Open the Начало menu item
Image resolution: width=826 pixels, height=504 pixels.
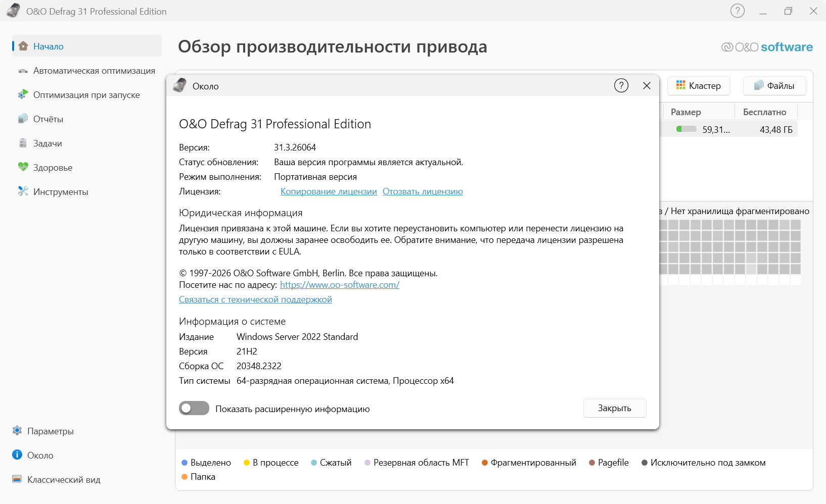[87, 46]
